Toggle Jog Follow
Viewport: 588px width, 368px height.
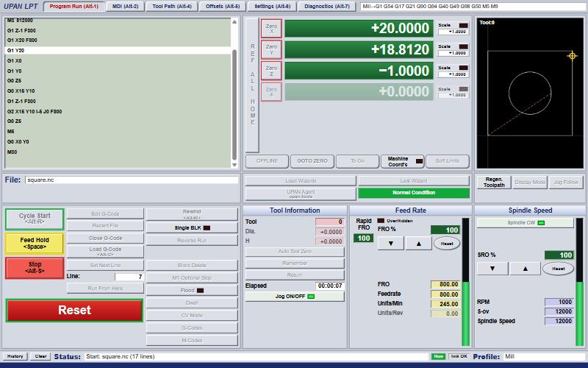566,182
